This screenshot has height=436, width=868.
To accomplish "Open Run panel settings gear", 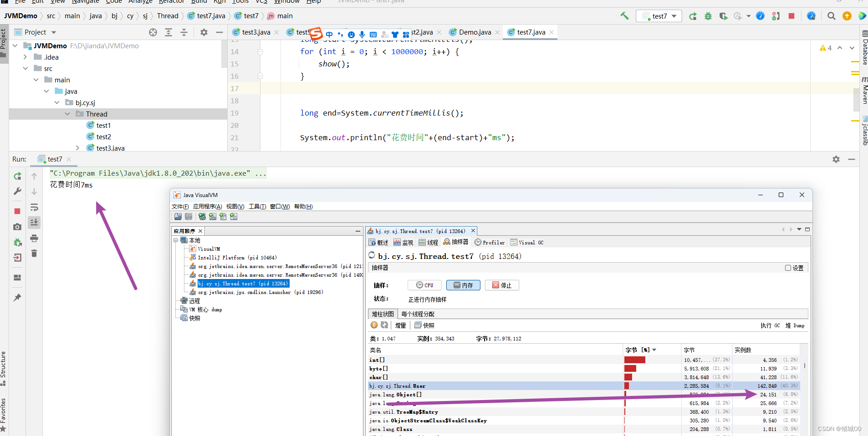I will point(836,159).
